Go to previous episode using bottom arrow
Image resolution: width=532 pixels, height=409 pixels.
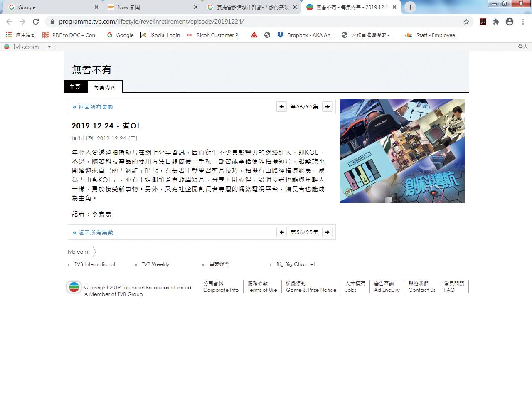pos(282,232)
